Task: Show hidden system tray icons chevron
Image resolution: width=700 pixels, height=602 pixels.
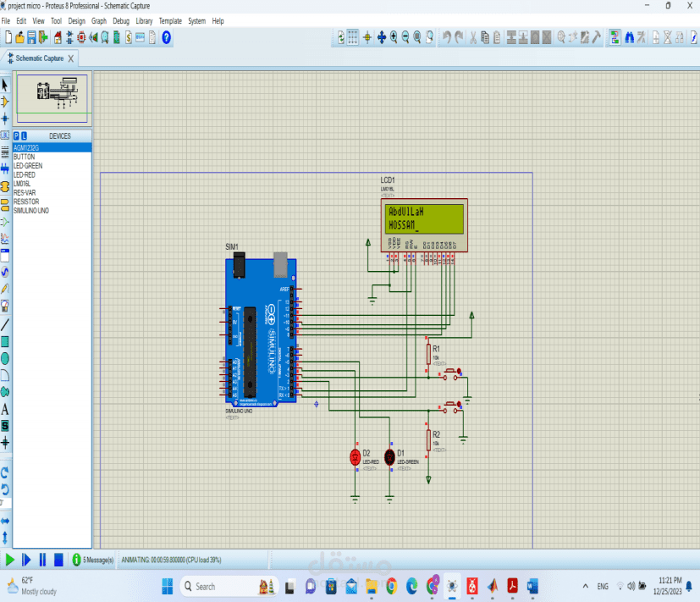Action: (585, 586)
